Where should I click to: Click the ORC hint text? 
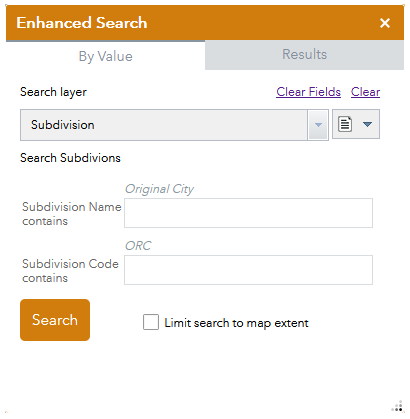[138, 246]
